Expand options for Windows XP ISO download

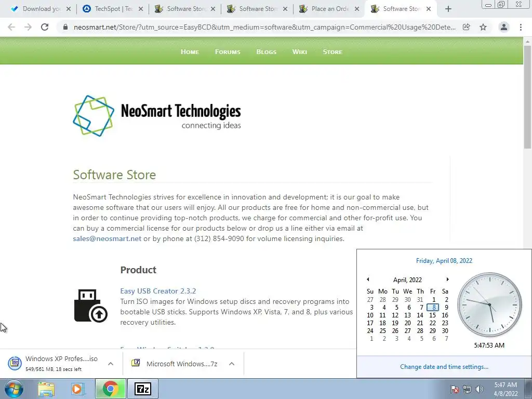[x=111, y=364]
